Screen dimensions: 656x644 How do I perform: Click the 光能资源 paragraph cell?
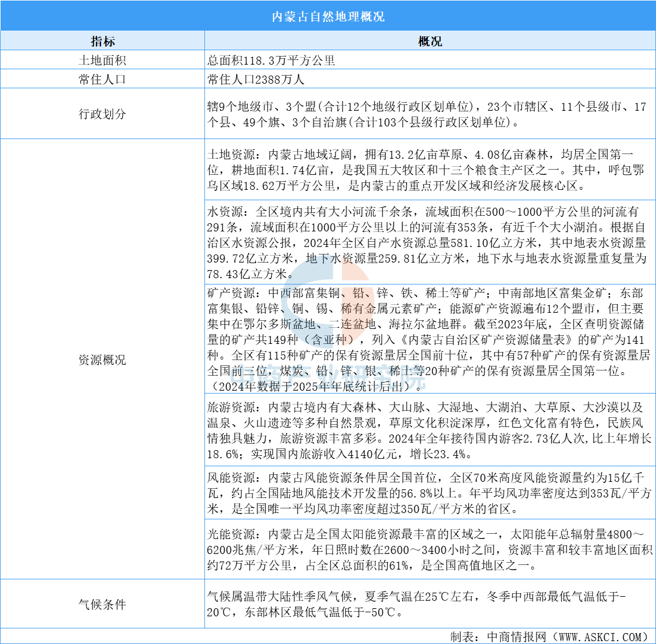click(430, 549)
